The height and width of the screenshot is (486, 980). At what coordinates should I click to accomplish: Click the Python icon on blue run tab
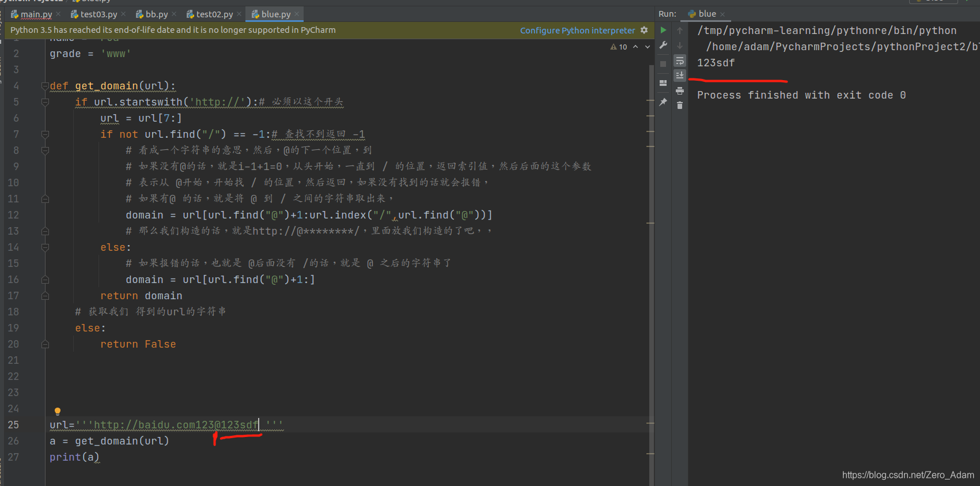pyautogui.click(x=692, y=14)
